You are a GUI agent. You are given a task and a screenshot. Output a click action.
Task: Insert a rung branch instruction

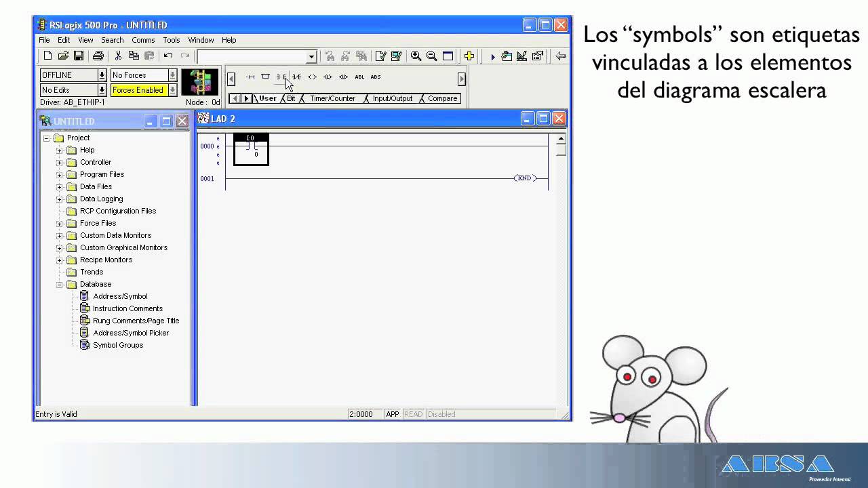tap(265, 77)
